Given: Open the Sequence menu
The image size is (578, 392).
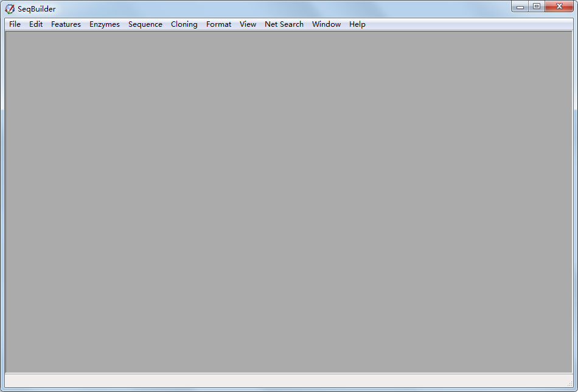Looking at the screenshot, I should (145, 24).
